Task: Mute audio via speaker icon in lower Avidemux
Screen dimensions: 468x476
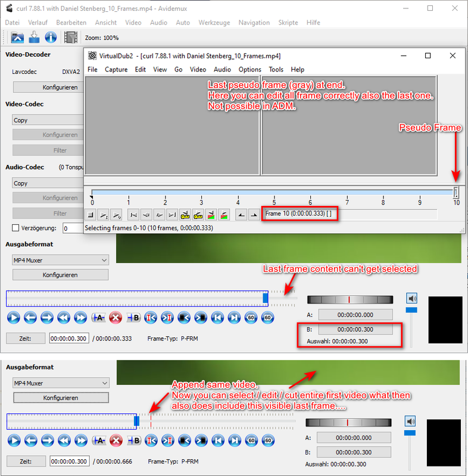Action: (x=410, y=421)
